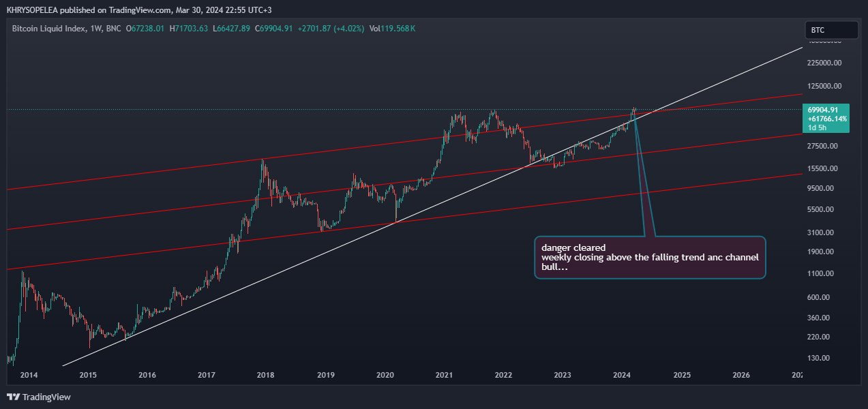Image resolution: width=868 pixels, height=409 pixels.
Task: Click the current price label 69904.91 on axis
Action: point(823,110)
